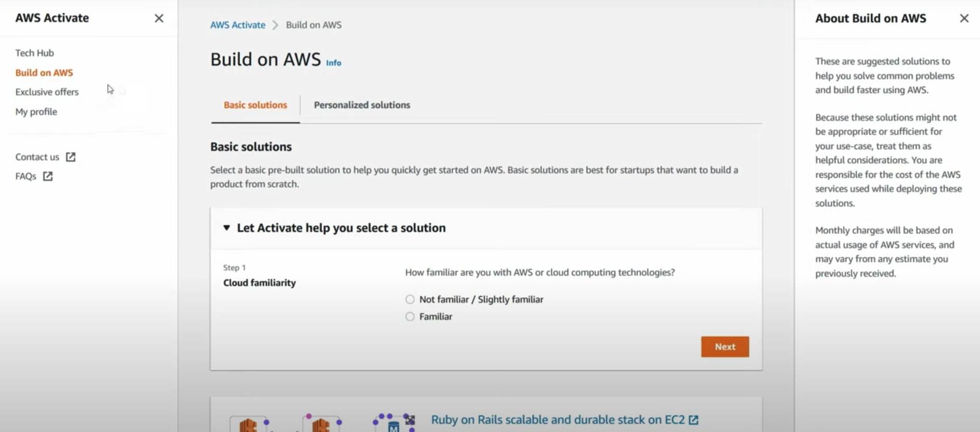This screenshot has width=980, height=432.
Task: Open the Contact us link
Action: pos(37,157)
